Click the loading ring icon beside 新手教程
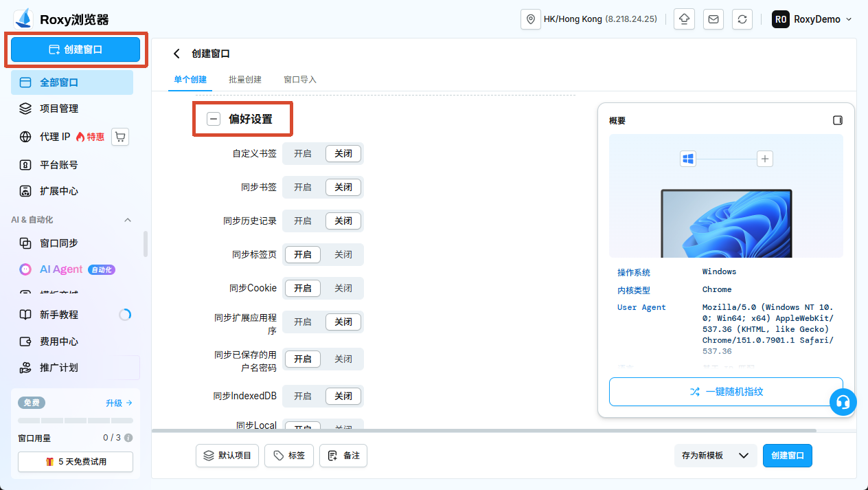868x490 pixels. [125, 315]
